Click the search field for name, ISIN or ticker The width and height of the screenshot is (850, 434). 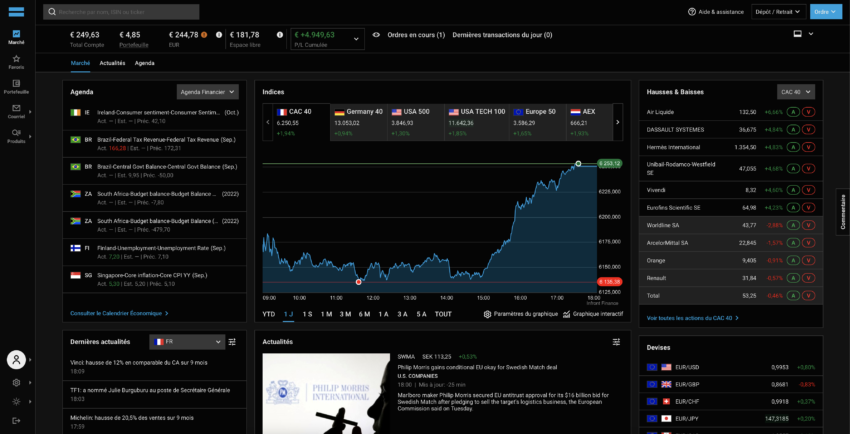tap(121, 12)
